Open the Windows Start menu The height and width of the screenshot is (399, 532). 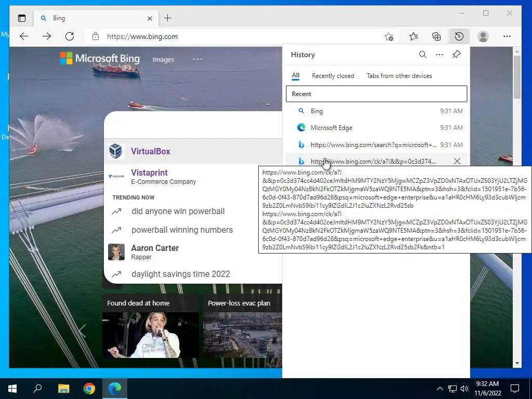[12, 389]
